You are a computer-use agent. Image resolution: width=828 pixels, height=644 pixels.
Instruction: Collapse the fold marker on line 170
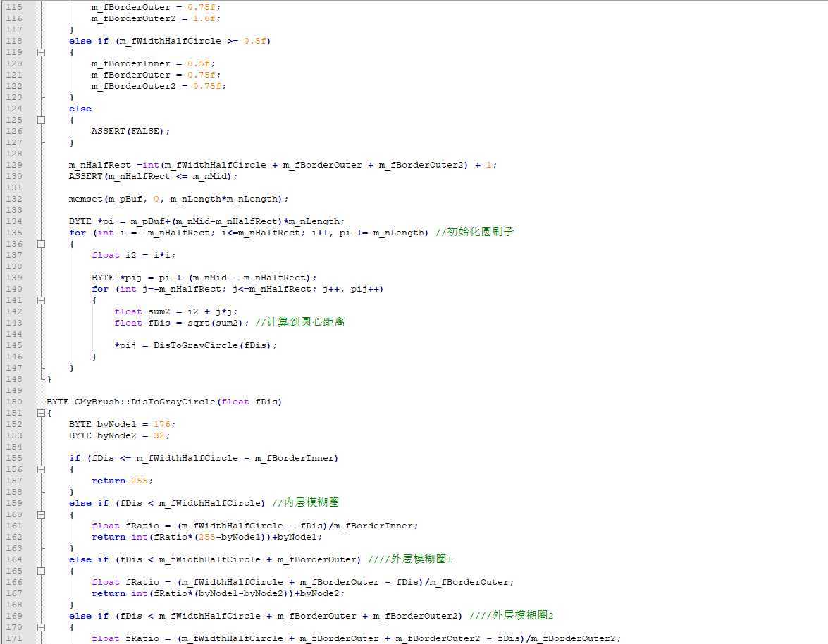(41, 627)
